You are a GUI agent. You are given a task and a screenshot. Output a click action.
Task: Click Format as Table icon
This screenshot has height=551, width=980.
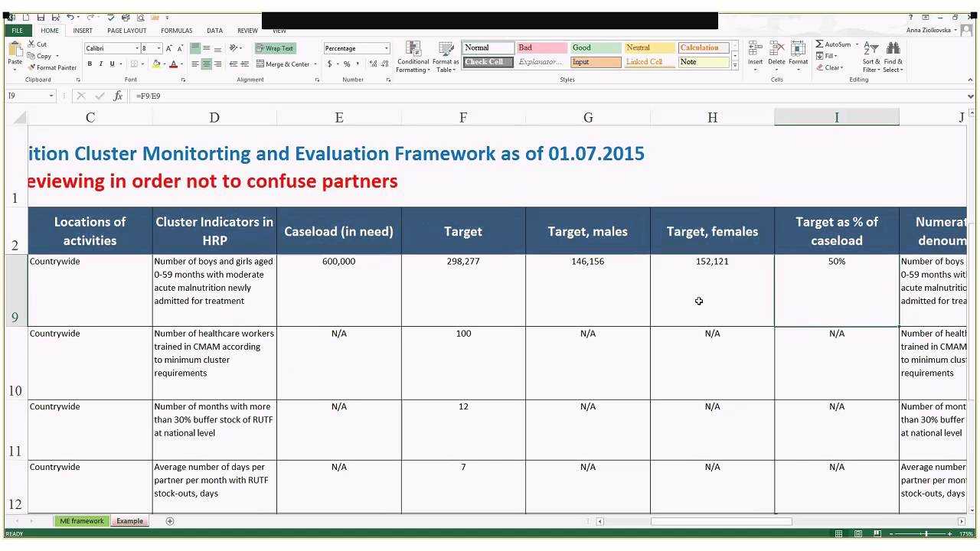445,51
